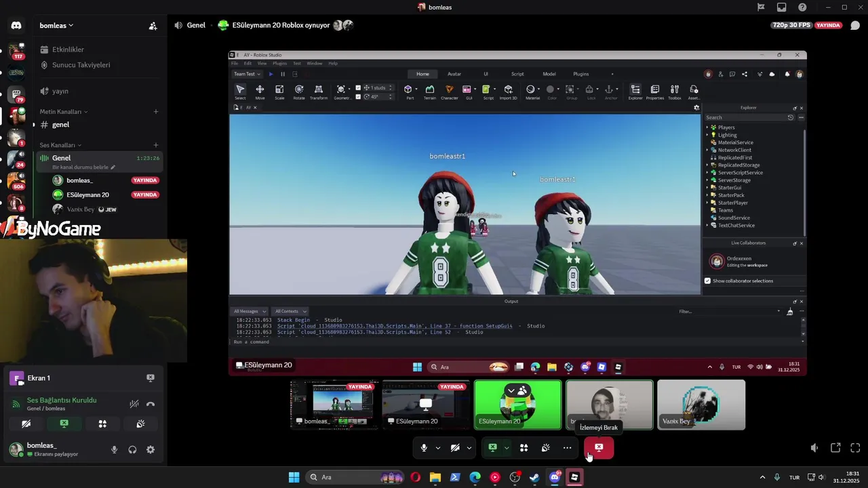
Task: Stop streaming via Ekran 1 icon
Action: (151, 378)
